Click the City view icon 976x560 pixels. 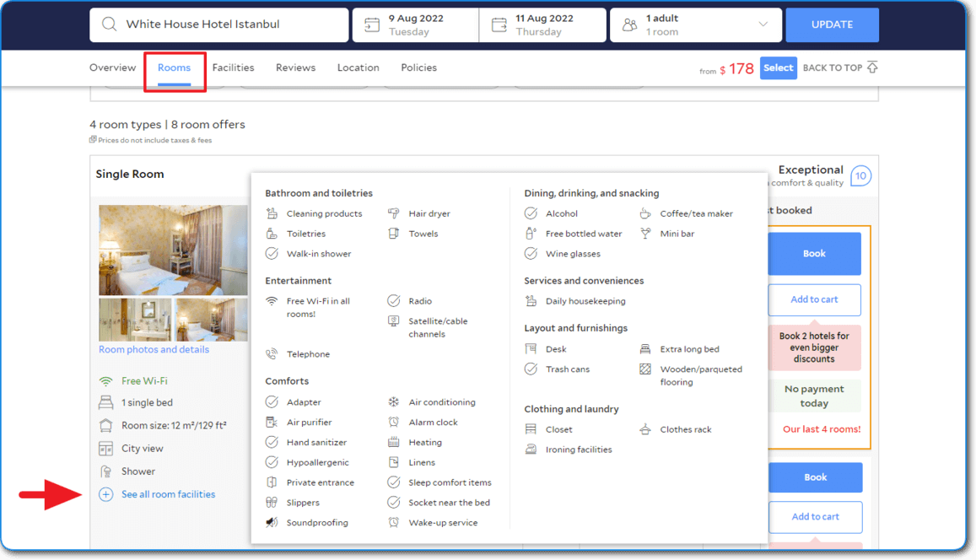click(105, 449)
